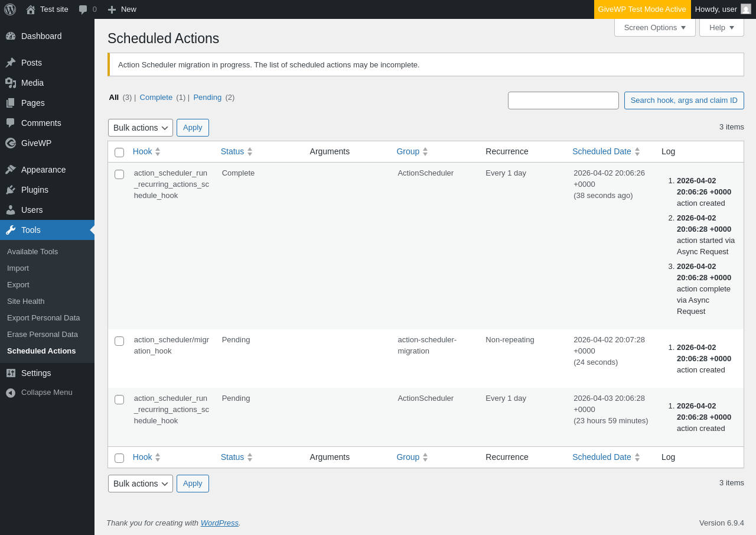756x535 pixels.
Task: Check the action_scheduler/migration_hook row checkbox
Action: click(x=119, y=341)
